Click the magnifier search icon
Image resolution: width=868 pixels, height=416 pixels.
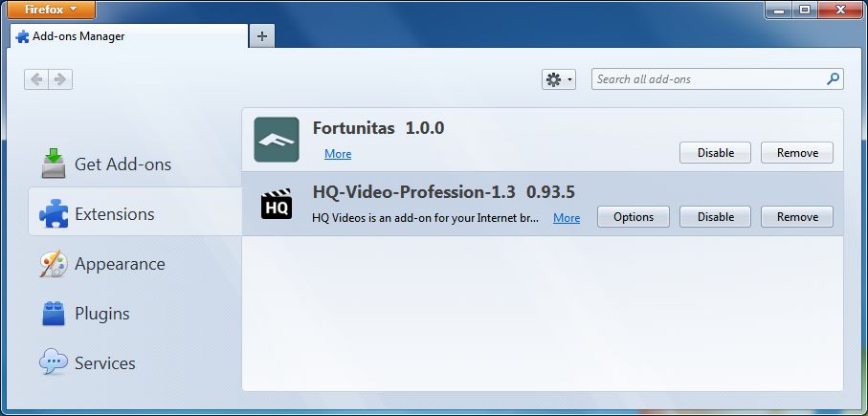[834, 79]
